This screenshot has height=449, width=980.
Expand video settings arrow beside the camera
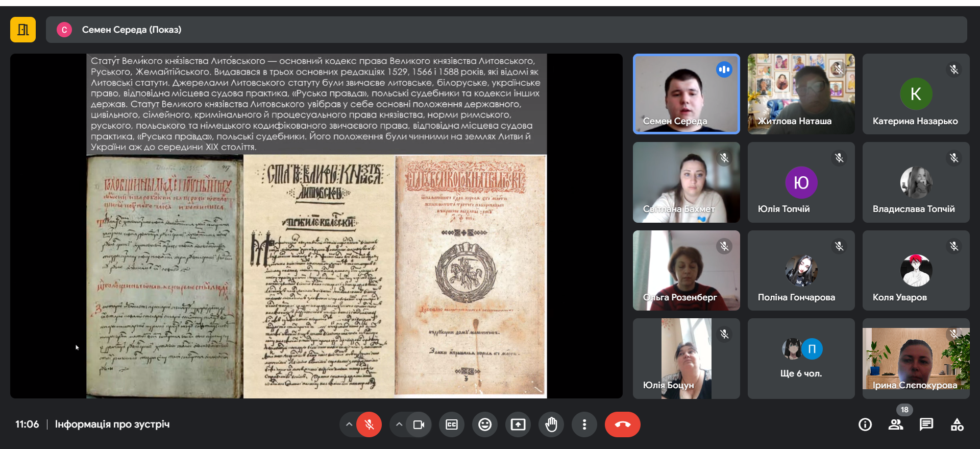[x=399, y=424]
